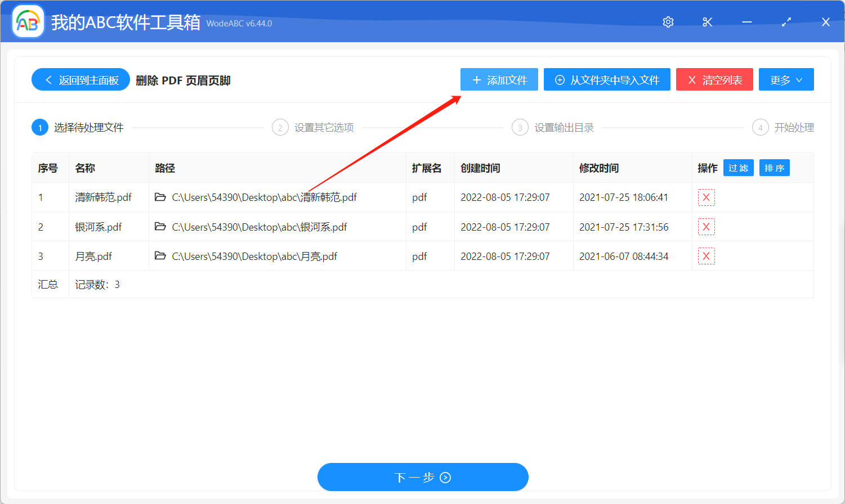845x504 pixels.
Task: Open the folder for 清新韩范.pdf path
Action: tap(159, 197)
